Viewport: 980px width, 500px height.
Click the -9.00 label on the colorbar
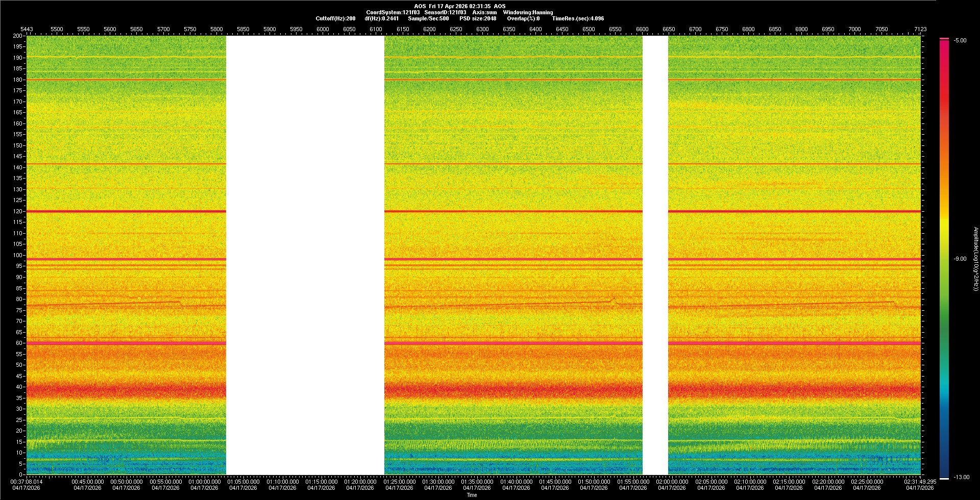960,259
